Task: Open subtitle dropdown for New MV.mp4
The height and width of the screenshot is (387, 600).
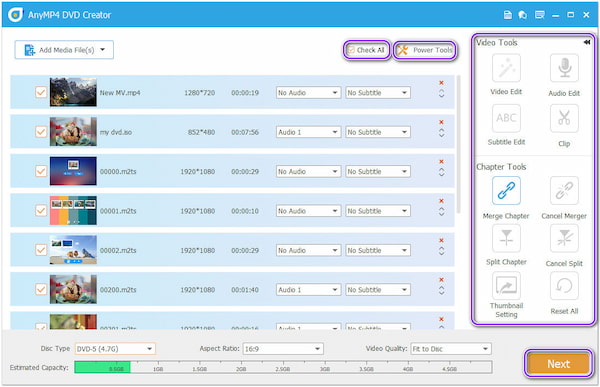Action: tap(378, 93)
